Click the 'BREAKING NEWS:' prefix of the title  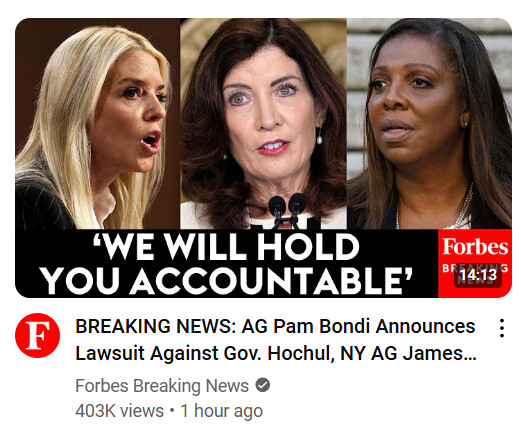click(x=156, y=326)
